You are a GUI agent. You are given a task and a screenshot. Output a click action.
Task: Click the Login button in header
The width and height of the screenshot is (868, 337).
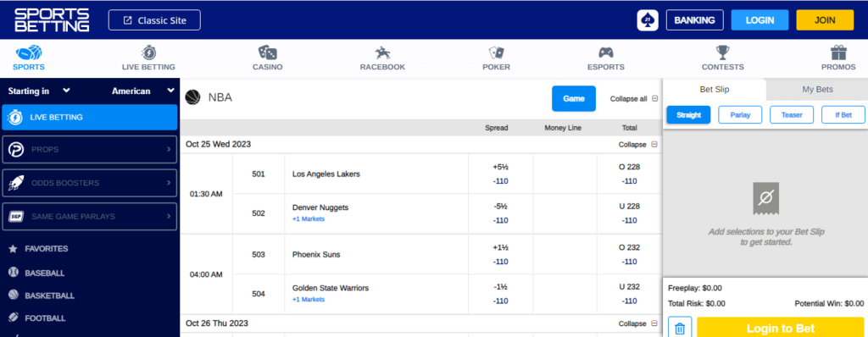click(760, 20)
